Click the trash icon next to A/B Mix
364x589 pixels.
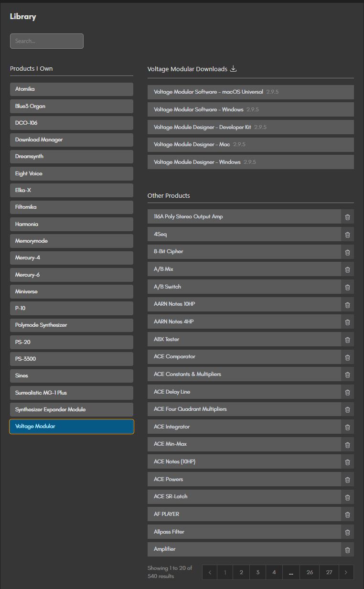pos(347,269)
